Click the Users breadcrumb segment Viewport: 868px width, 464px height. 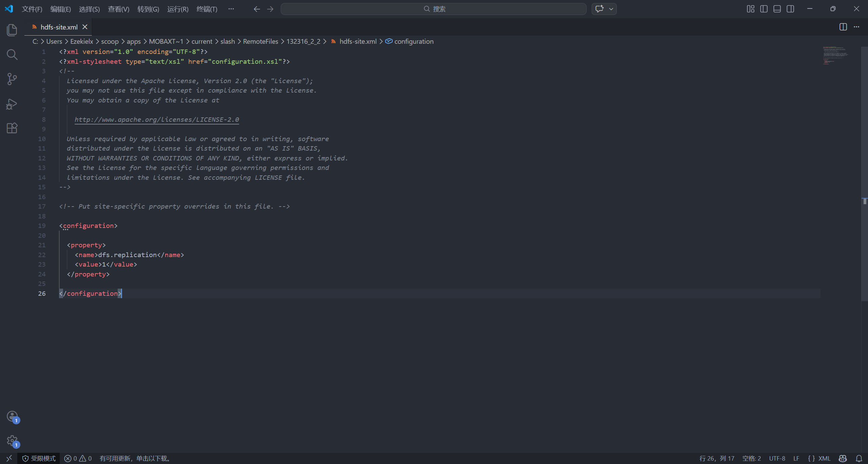54,41
